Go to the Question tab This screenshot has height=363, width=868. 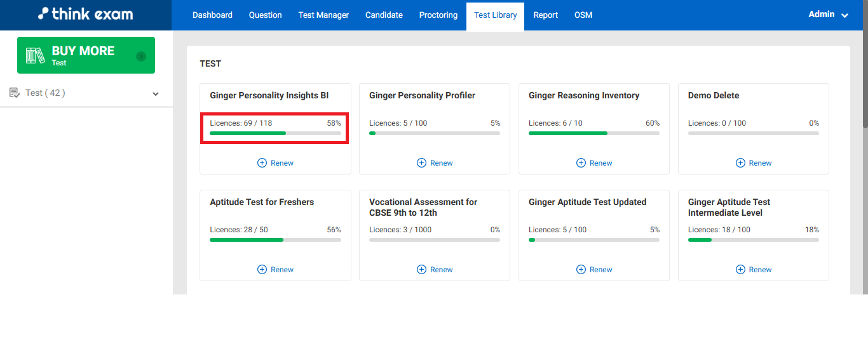(x=265, y=15)
